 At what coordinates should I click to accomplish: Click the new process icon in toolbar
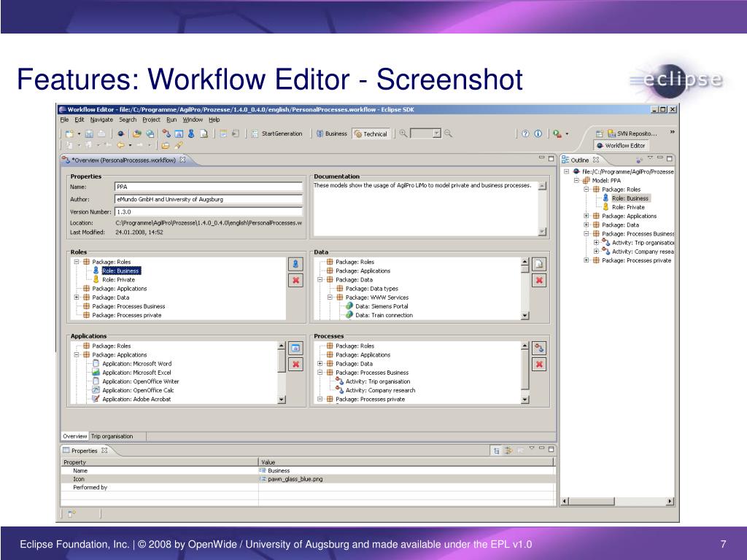[x=166, y=134]
